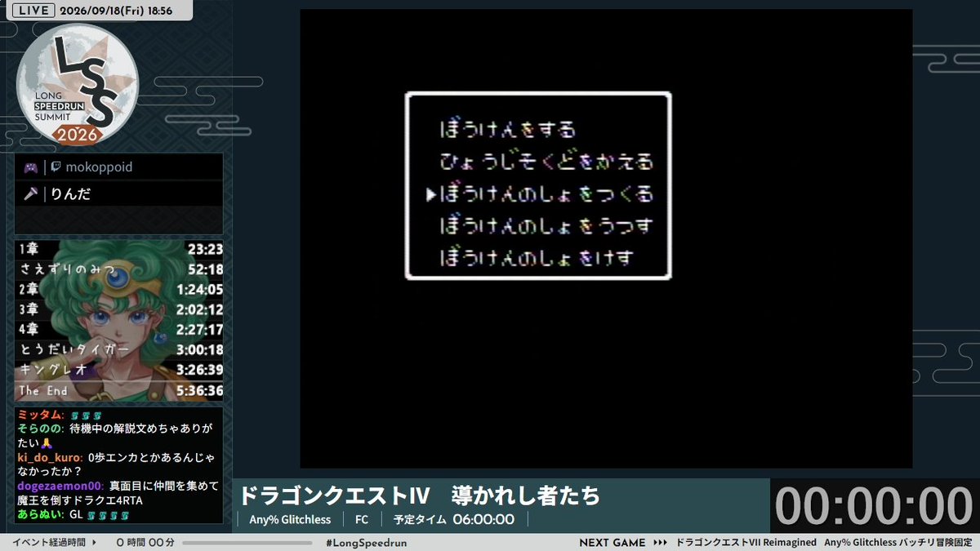The width and height of the screenshot is (980, 551).
Task: Click chat username あらぬい
Action: 39,515
